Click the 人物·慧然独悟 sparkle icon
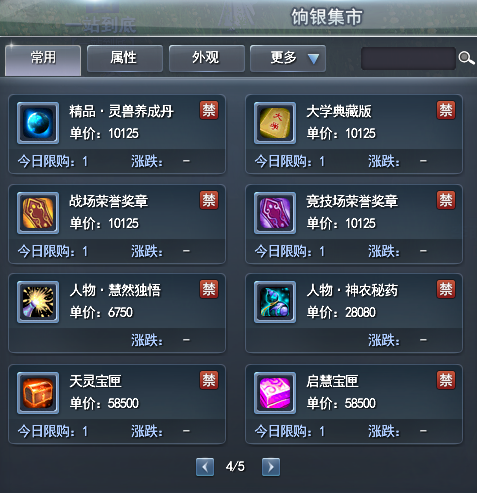477x493 pixels. 38,302
